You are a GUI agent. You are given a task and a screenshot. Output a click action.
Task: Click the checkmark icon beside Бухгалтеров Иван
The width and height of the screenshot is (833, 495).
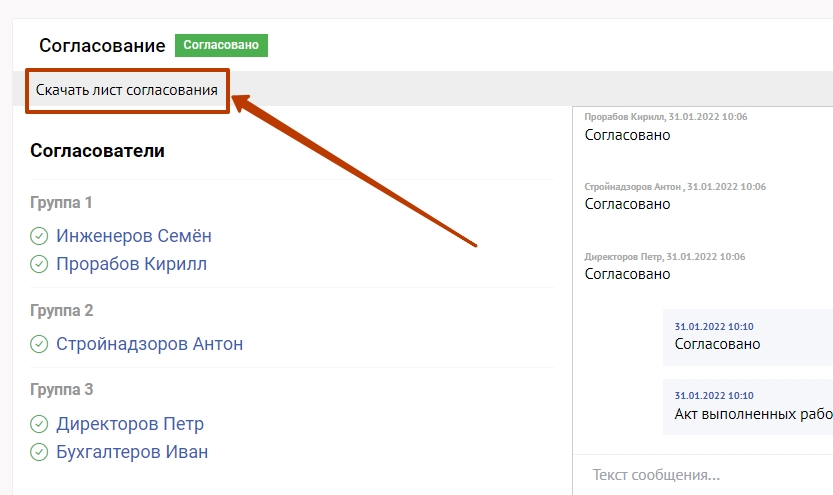pos(39,452)
